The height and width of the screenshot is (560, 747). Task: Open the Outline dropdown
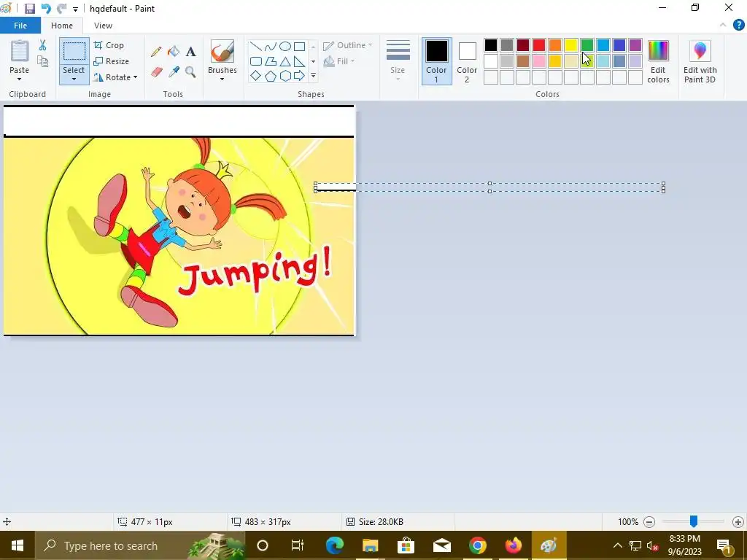[x=348, y=45]
